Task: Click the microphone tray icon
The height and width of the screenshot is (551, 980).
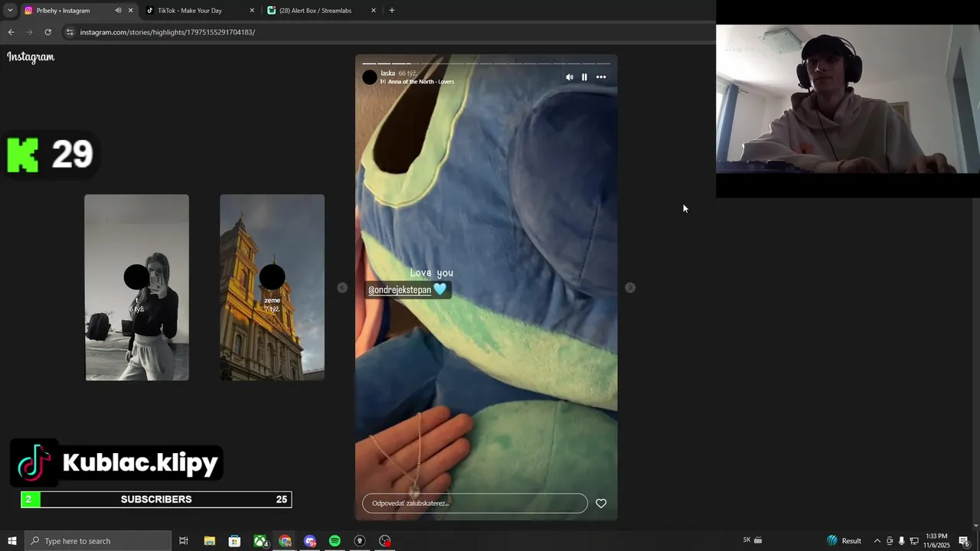Action: [901, 541]
